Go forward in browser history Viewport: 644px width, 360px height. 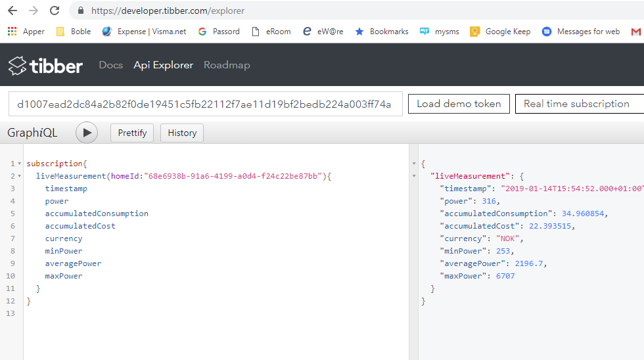pyautogui.click(x=34, y=11)
